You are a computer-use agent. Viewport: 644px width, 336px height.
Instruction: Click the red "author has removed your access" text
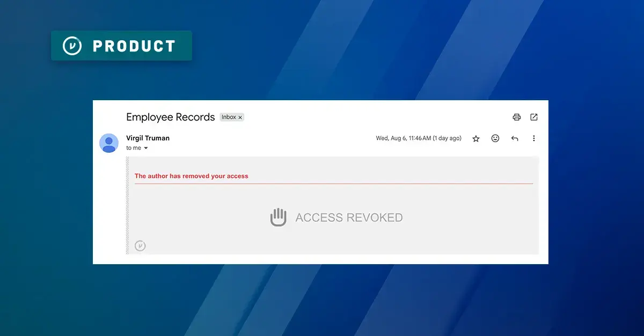(x=191, y=176)
